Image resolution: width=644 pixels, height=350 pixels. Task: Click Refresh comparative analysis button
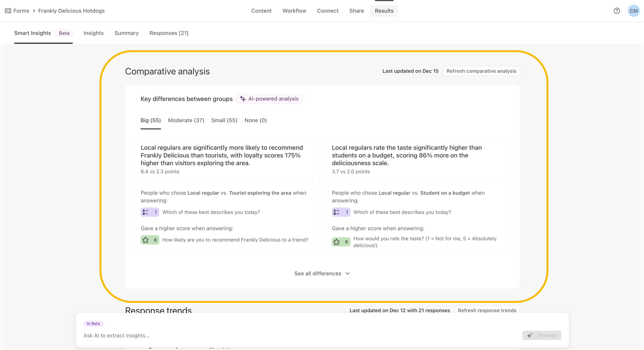[481, 71]
